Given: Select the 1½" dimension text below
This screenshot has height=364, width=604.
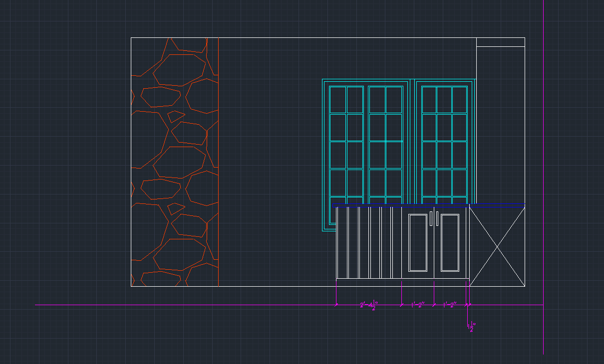Looking at the screenshot, I should pos(472,327).
